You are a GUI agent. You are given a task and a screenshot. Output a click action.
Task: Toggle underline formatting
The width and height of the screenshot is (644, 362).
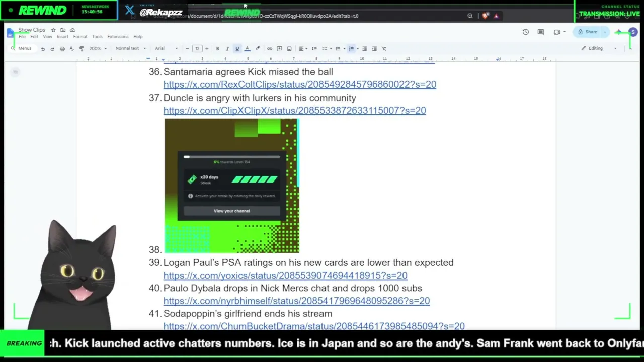click(x=237, y=49)
